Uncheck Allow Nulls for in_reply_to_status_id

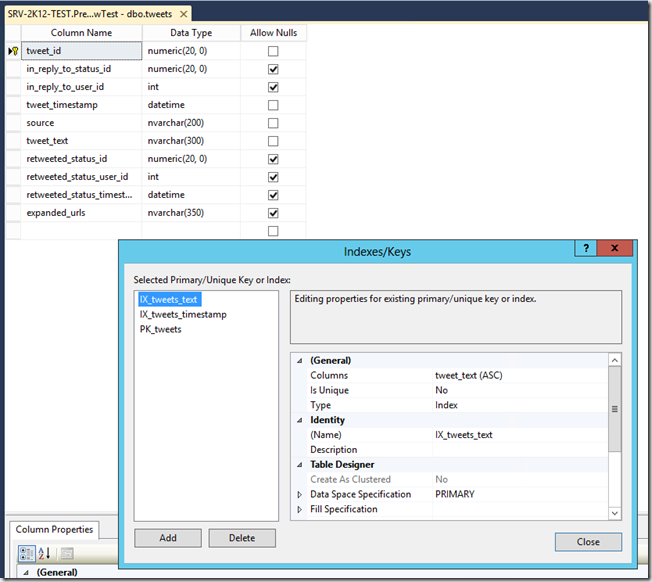click(x=273, y=69)
